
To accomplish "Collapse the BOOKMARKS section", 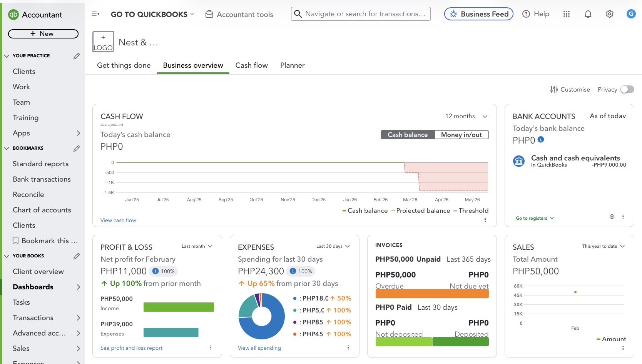I will pyautogui.click(x=7, y=149).
